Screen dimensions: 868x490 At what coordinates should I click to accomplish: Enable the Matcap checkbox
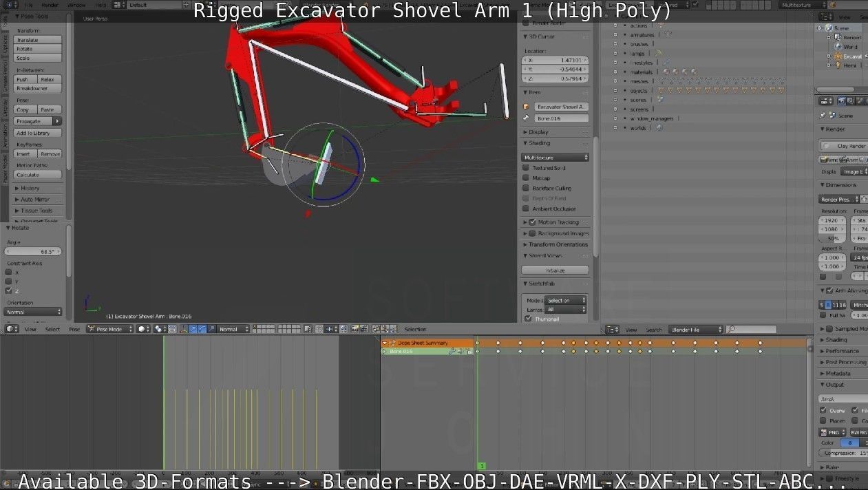526,178
